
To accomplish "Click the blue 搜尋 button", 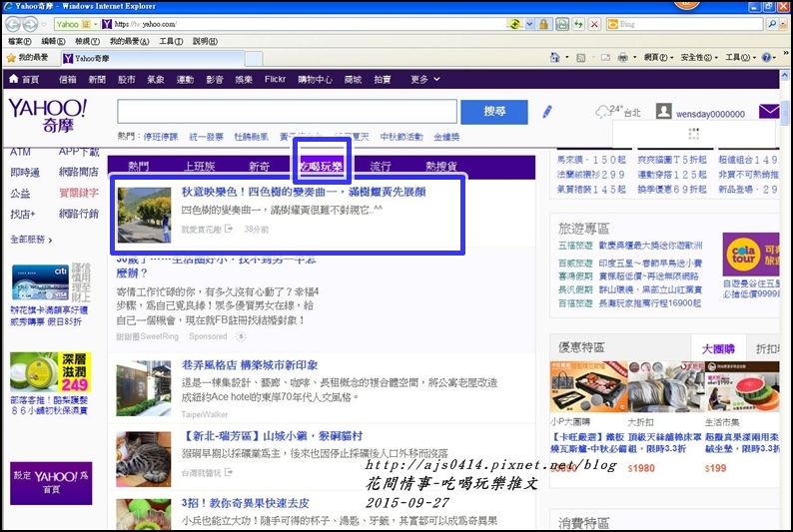I will pyautogui.click(x=494, y=112).
